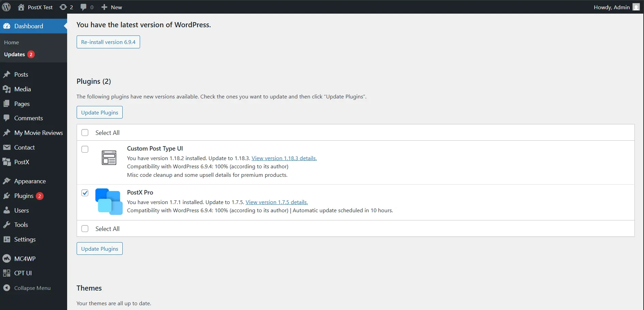This screenshot has width=644, height=310.
Task: Open View version 1.7.5 details link
Action: (276, 202)
